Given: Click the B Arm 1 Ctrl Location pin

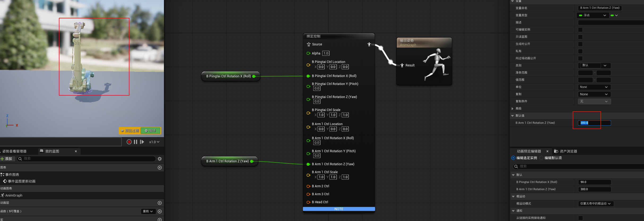Looking at the screenshot, I should tap(308, 127).
